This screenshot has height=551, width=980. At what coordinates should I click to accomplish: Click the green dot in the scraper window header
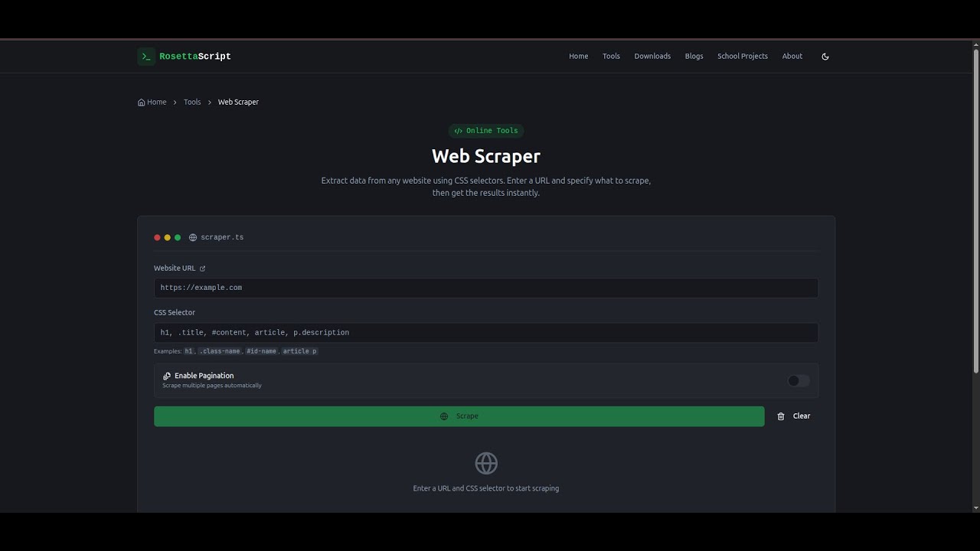pos(178,237)
